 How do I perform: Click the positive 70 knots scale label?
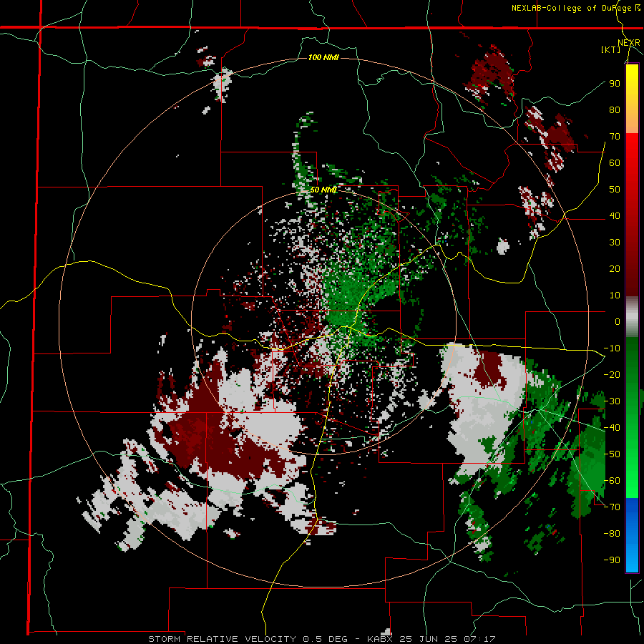615,137
